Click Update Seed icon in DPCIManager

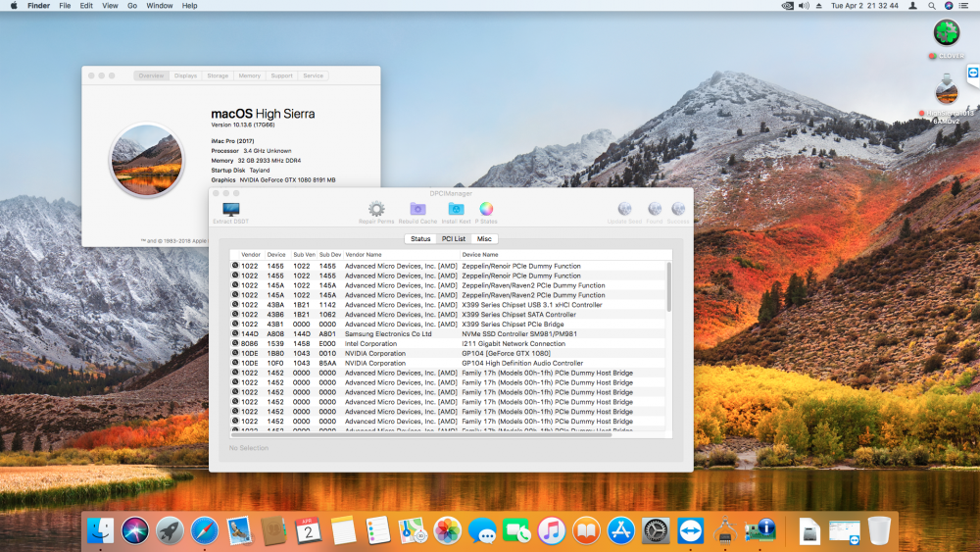pos(624,209)
